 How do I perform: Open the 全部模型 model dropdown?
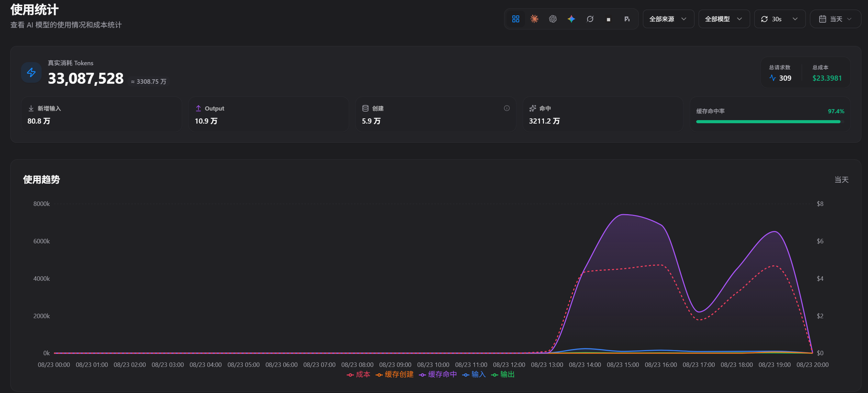pyautogui.click(x=724, y=19)
